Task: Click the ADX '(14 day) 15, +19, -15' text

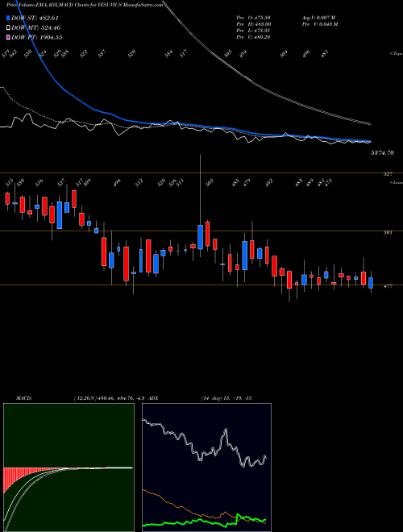Action: (226, 398)
